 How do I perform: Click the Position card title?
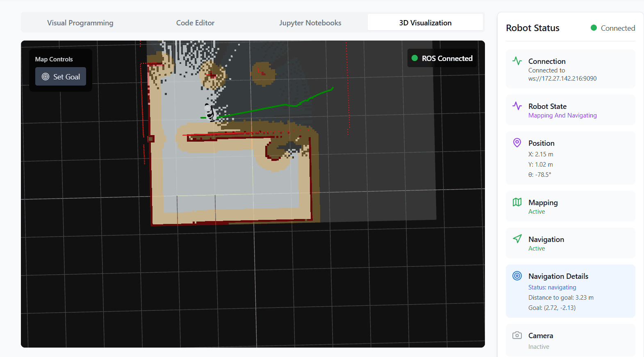pyautogui.click(x=541, y=143)
